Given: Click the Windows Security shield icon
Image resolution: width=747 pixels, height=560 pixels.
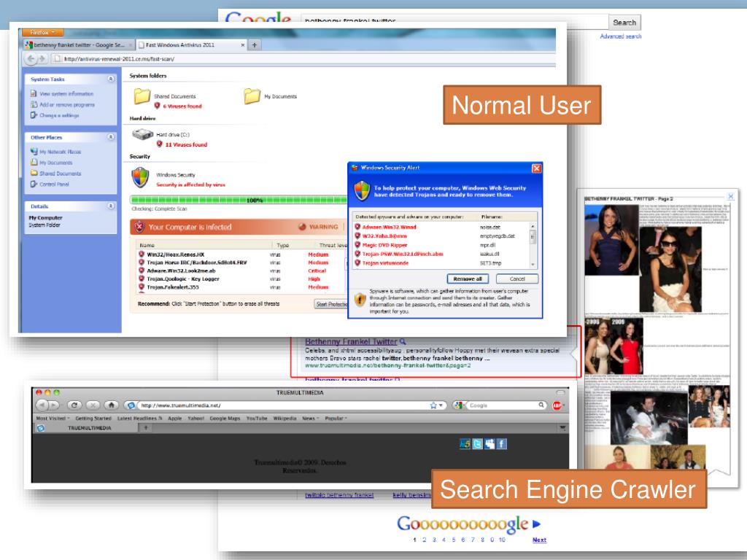Looking at the screenshot, I should click(x=140, y=177).
